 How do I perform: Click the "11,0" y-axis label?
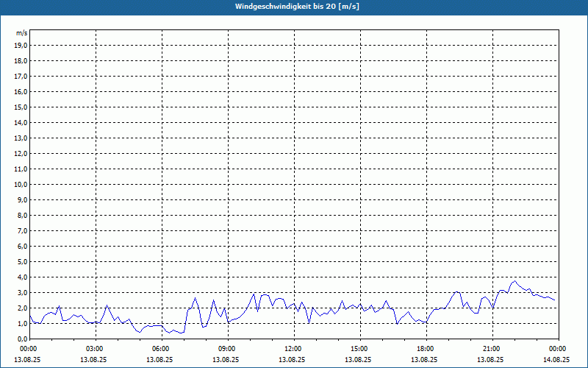pyautogui.click(x=21, y=169)
